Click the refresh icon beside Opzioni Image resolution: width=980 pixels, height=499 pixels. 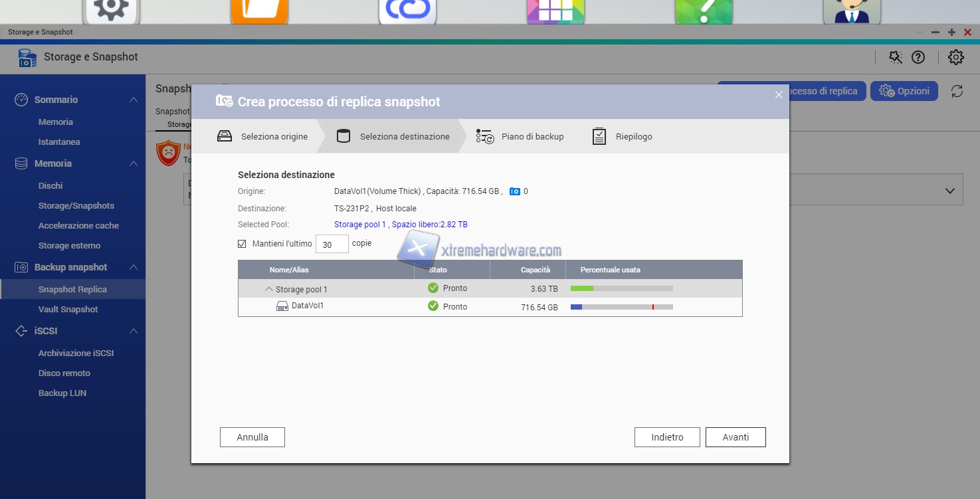point(957,91)
